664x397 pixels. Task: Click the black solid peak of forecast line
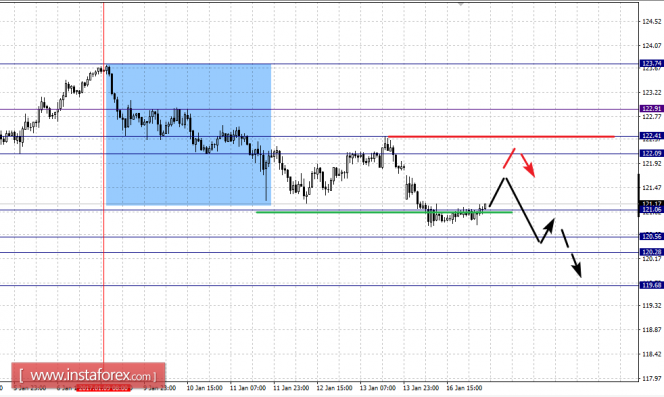pyautogui.click(x=505, y=179)
